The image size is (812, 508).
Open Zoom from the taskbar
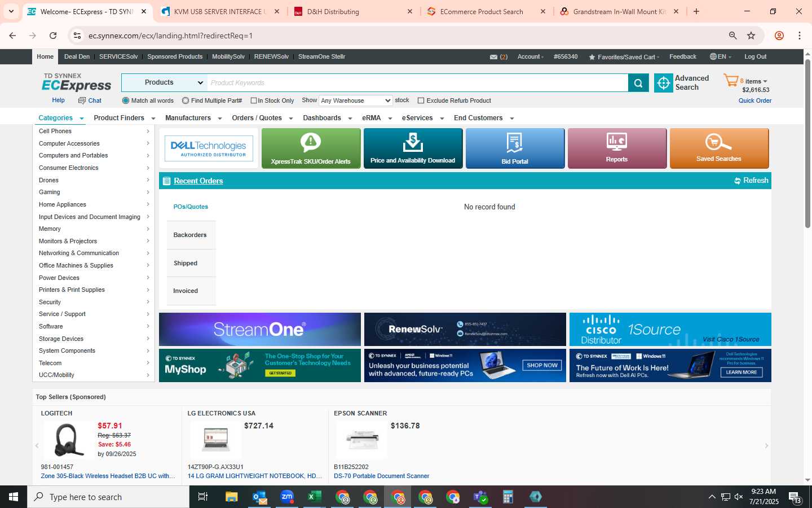(x=287, y=497)
